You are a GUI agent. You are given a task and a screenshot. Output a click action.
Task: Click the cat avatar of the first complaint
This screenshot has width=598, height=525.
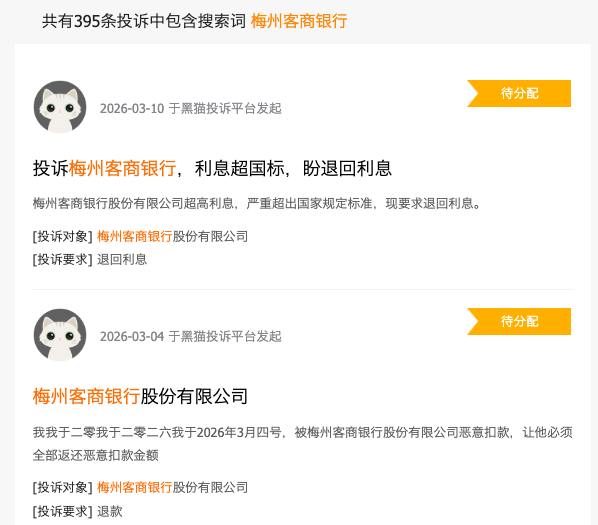coord(60,107)
